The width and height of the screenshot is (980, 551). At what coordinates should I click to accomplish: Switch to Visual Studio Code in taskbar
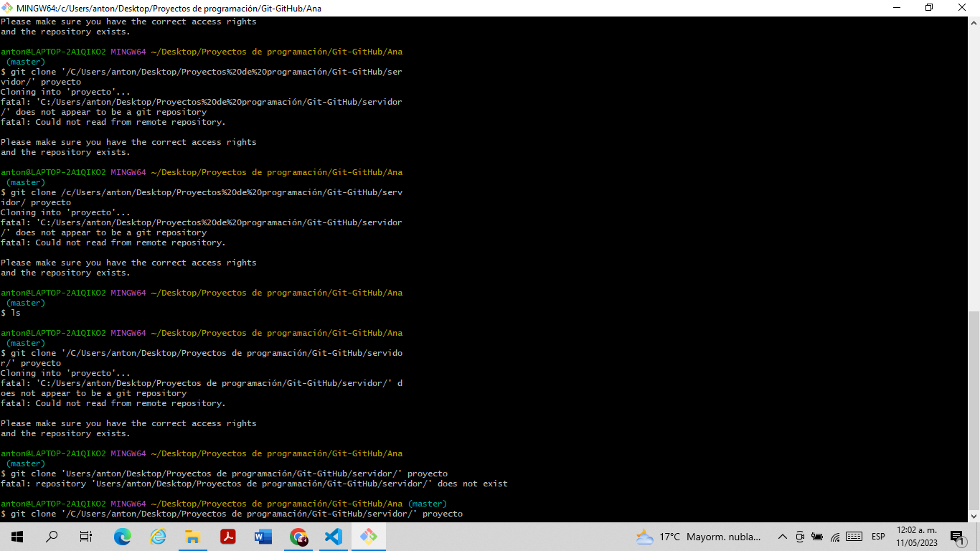tap(334, 537)
